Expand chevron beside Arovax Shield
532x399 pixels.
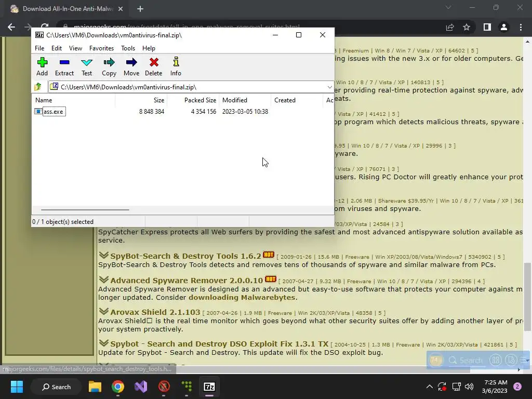tap(103, 311)
